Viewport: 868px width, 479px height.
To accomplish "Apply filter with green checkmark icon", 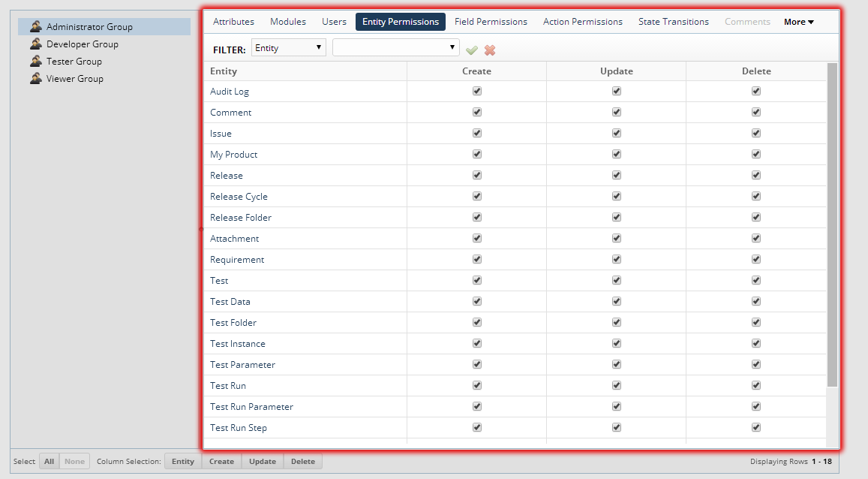I will (x=472, y=50).
